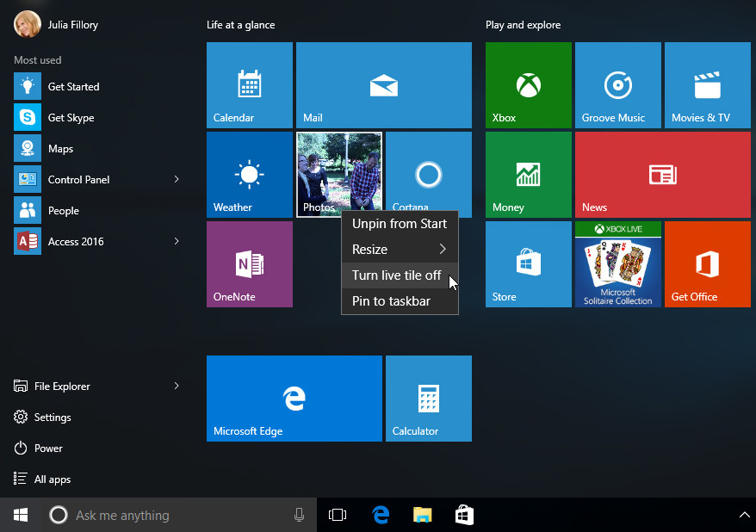
Task: Launch Edge from the taskbar
Action: tap(381, 515)
